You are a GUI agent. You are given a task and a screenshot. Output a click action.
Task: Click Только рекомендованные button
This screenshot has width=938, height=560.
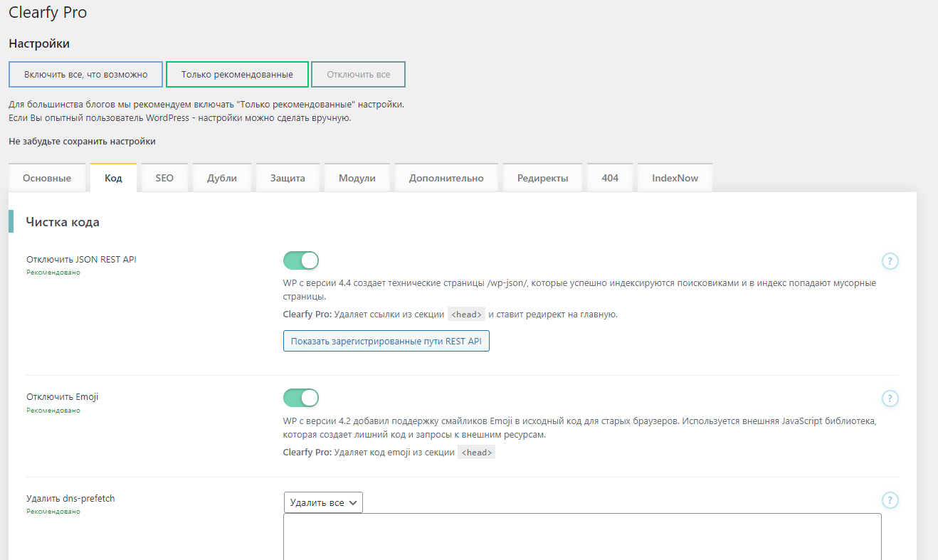(237, 74)
